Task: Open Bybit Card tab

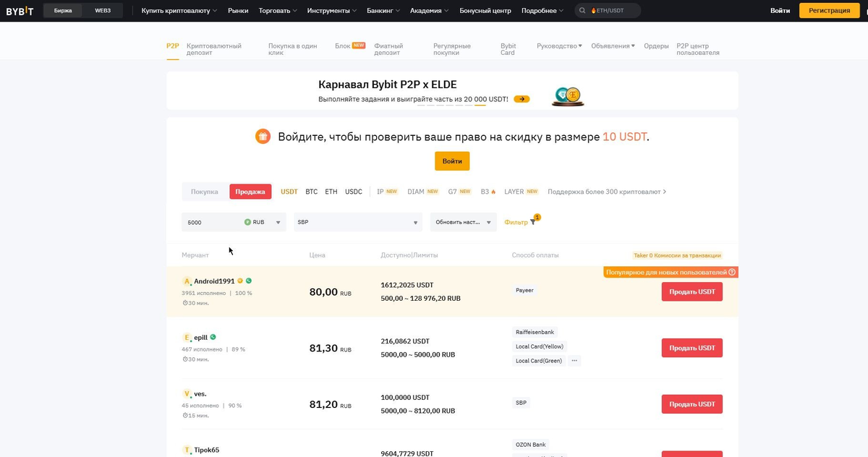Action: [509, 49]
